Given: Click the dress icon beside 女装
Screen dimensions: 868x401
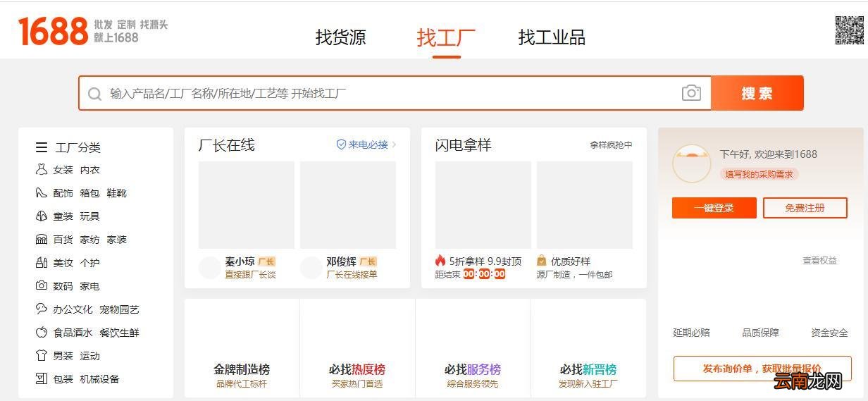Looking at the screenshot, I should (x=42, y=170).
